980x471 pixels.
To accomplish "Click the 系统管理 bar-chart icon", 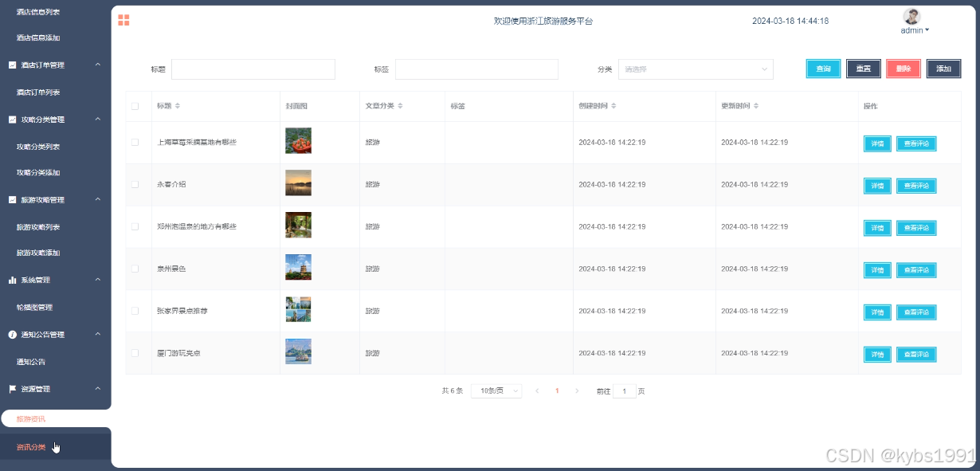I will click(13, 280).
